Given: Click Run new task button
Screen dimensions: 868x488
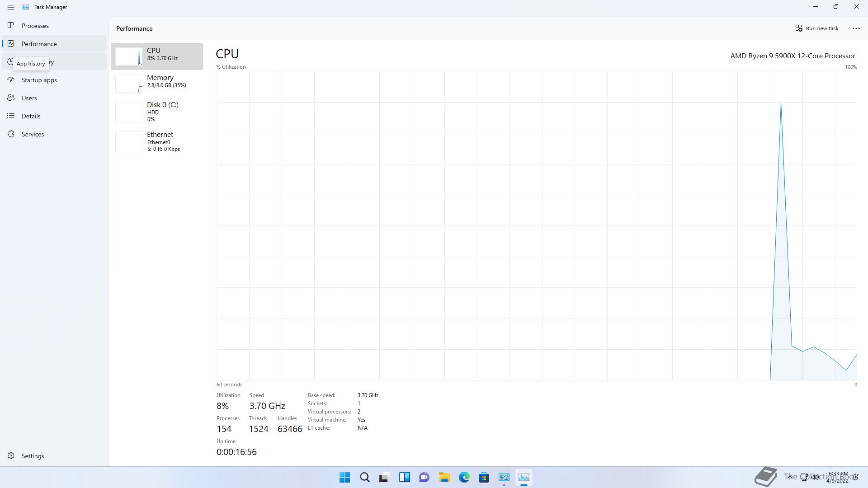Looking at the screenshot, I should point(816,28).
